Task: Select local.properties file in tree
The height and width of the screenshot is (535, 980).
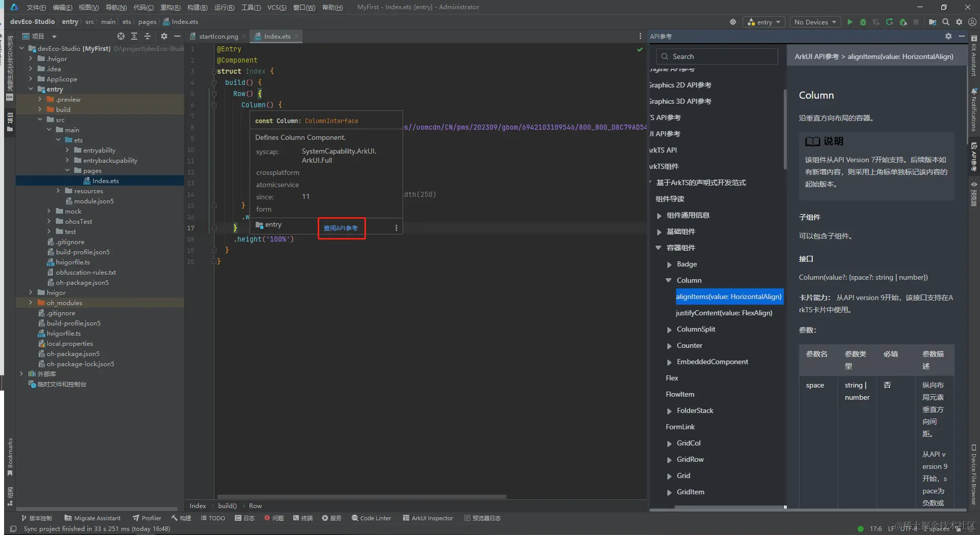Action: (70, 343)
